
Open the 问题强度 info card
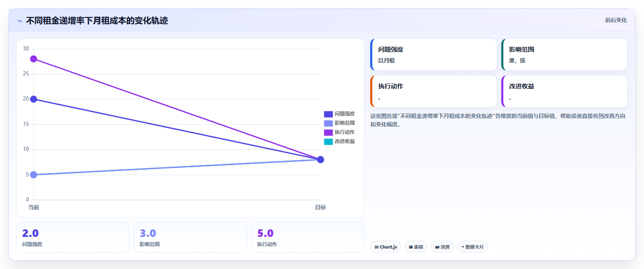click(433, 55)
